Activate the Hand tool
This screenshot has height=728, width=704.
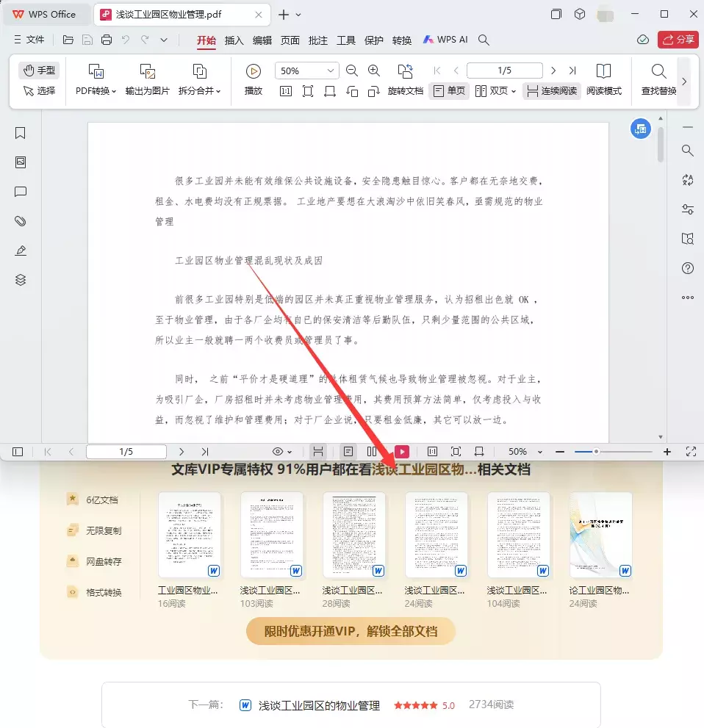coord(40,71)
